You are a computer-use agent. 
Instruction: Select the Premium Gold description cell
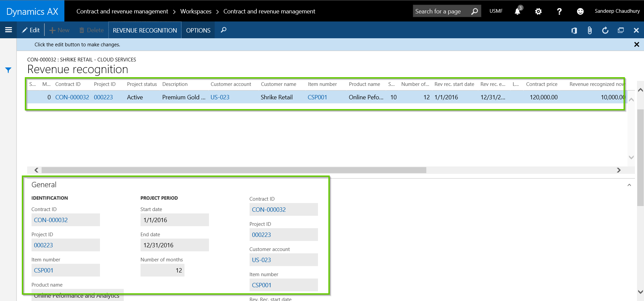point(184,97)
